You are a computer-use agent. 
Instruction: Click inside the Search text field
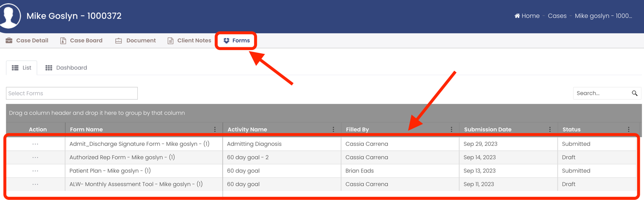point(601,93)
